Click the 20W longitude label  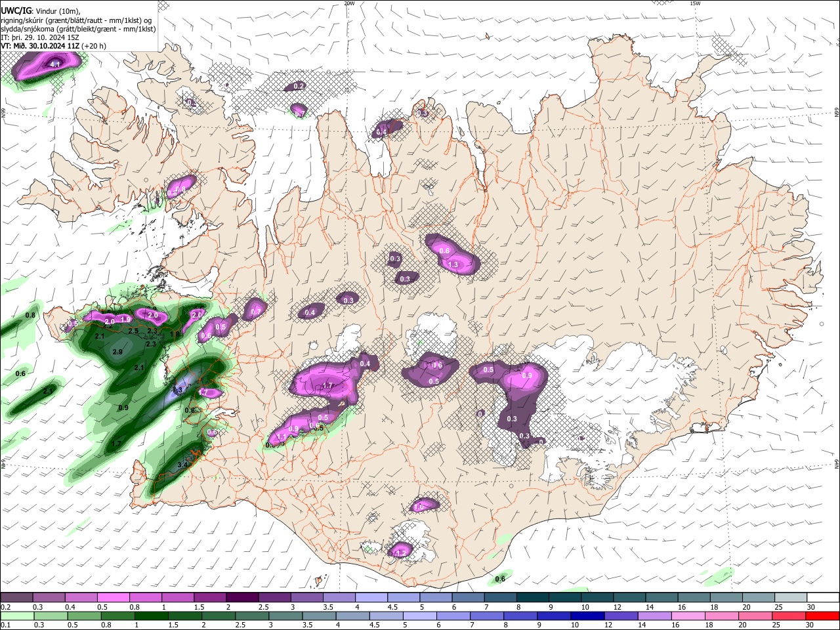(x=349, y=3)
